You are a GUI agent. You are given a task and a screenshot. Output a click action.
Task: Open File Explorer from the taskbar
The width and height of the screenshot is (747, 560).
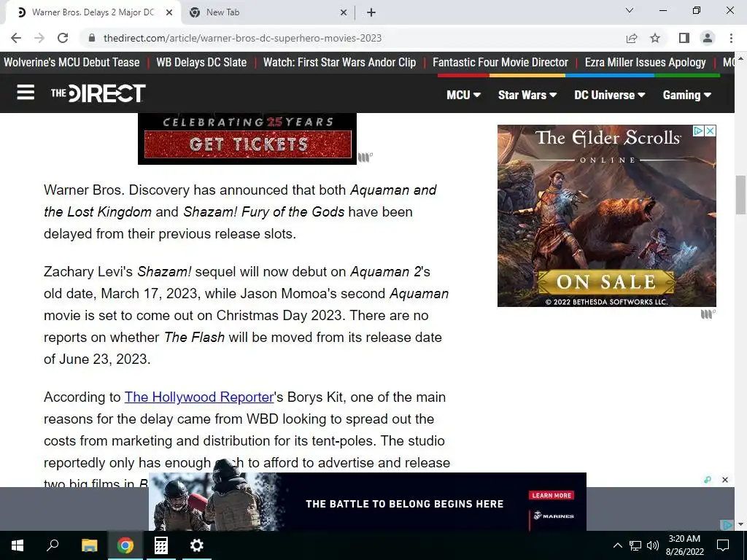[x=89, y=545]
